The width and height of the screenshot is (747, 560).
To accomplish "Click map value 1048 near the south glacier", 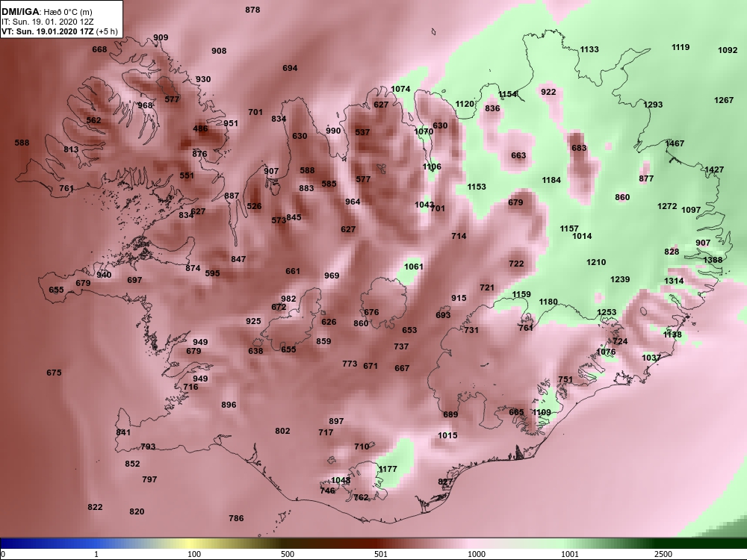I will 341,480.
